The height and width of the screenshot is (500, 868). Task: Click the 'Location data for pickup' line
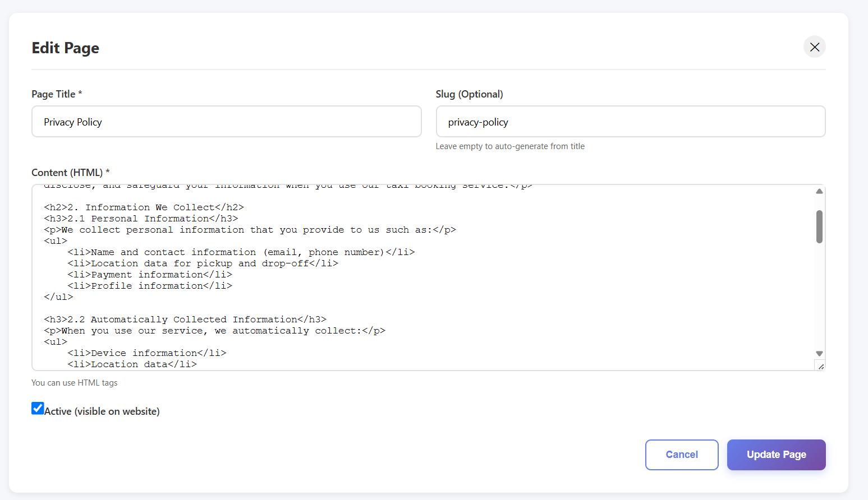click(203, 263)
